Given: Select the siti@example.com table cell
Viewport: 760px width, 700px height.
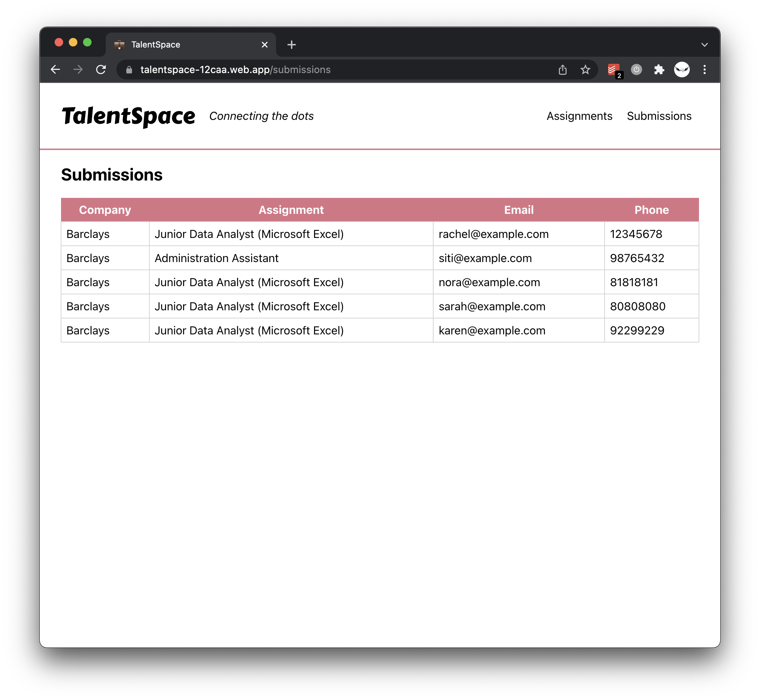Looking at the screenshot, I should [x=518, y=258].
